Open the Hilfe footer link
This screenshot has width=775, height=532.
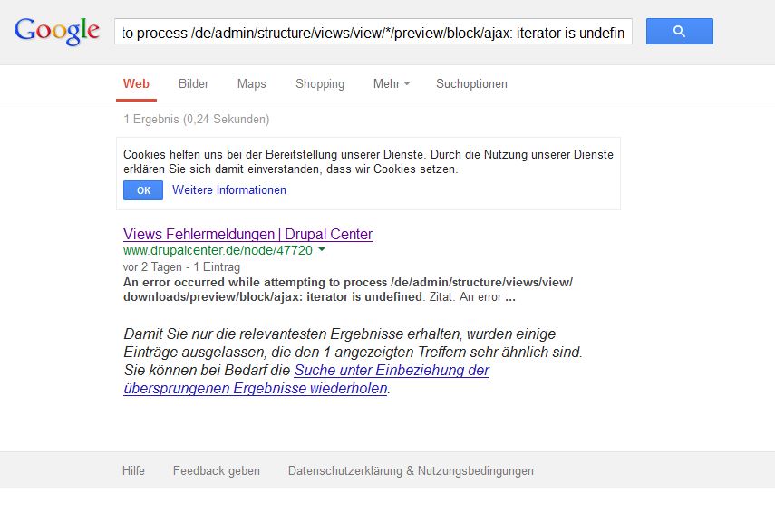pyautogui.click(x=133, y=470)
